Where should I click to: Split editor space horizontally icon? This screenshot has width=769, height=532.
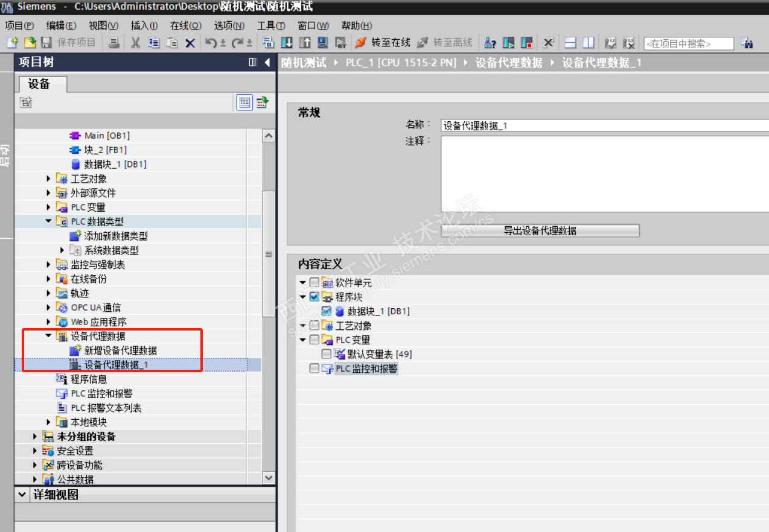tap(570, 43)
